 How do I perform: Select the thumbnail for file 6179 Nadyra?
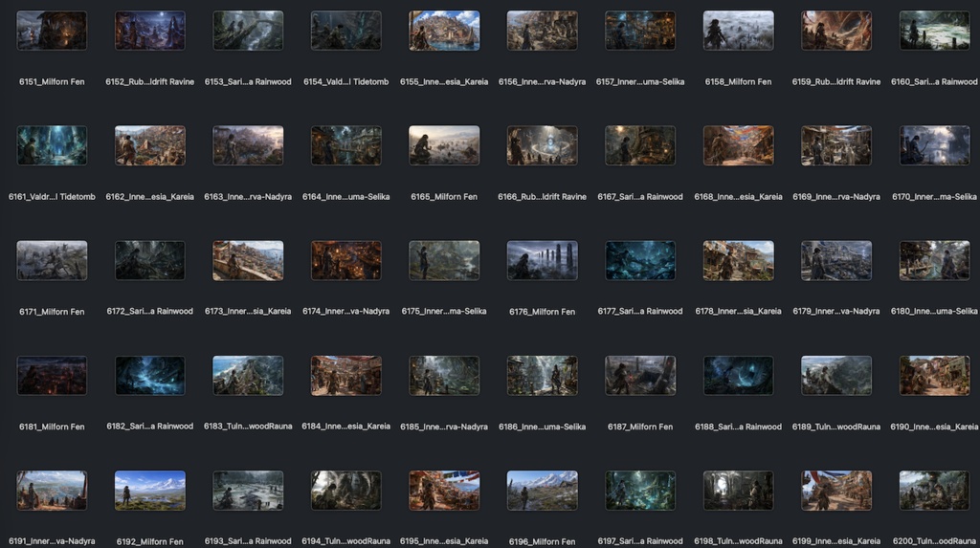click(836, 260)
